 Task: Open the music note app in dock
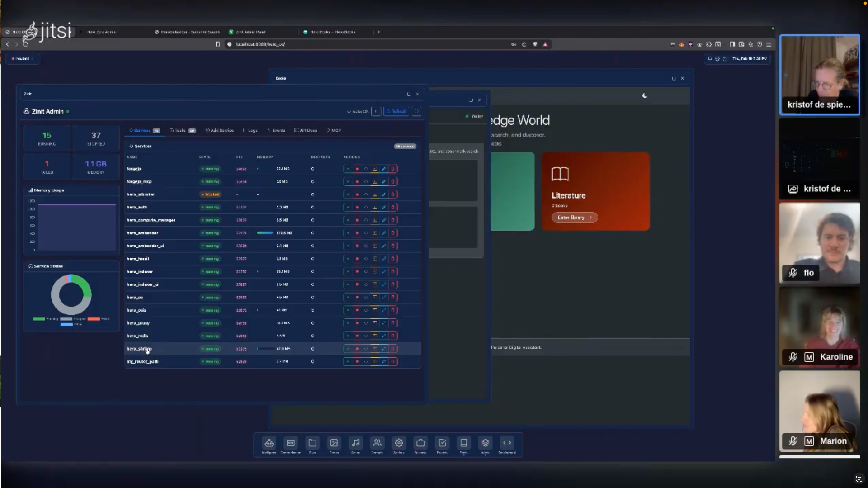pyautogui.click(x=356, y=443)
